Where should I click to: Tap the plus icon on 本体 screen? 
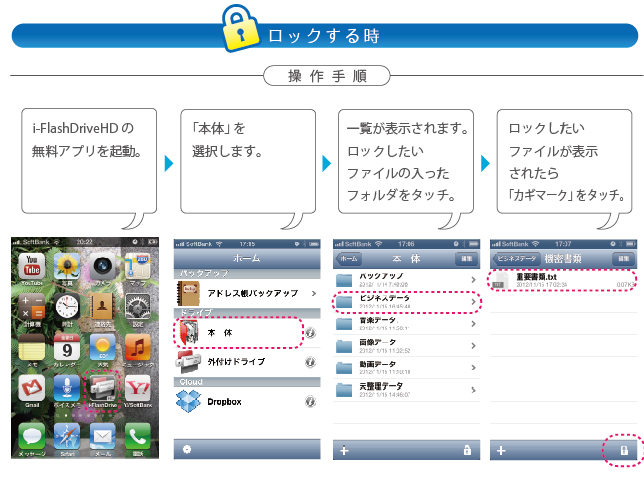click(344, 451)
